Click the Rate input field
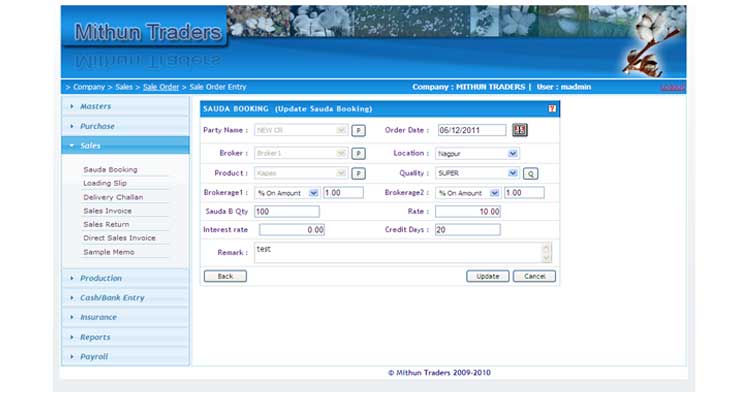The width and height of the screenshot is (732, 393). tap(468, 211)
